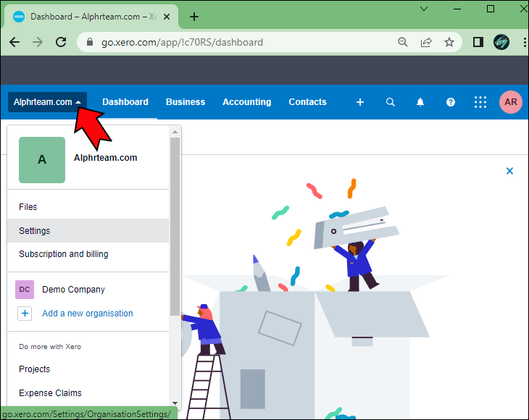Dismiss the welcome banner with blue X
529x420 pixels.
(509, 171)
